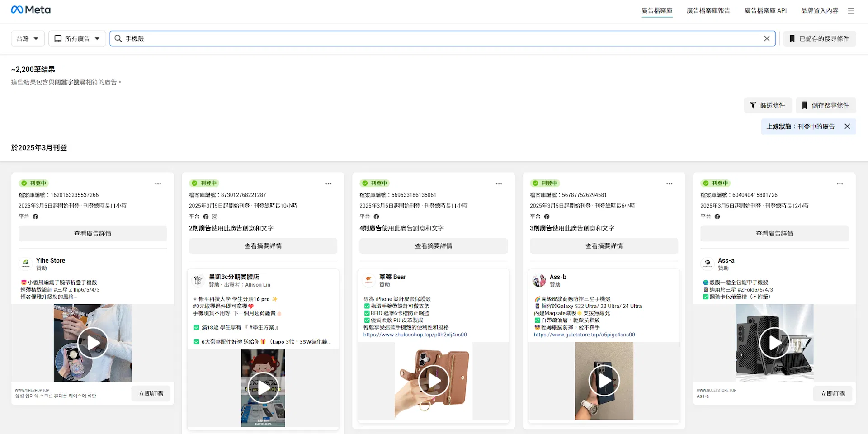Click Facebook platform icon on 草莓 Bear ad
Screen dimensions: 868x434
376,217
